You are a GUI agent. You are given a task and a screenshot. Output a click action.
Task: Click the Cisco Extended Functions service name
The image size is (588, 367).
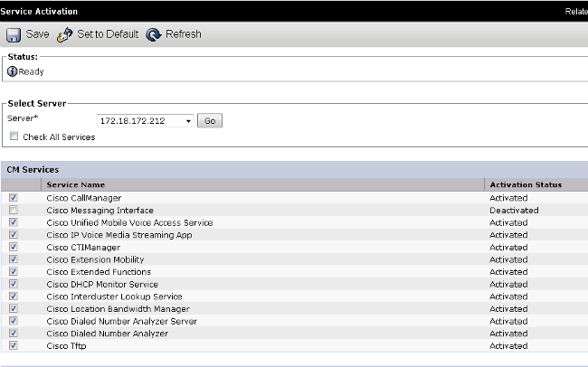click(x=99, y=272)
